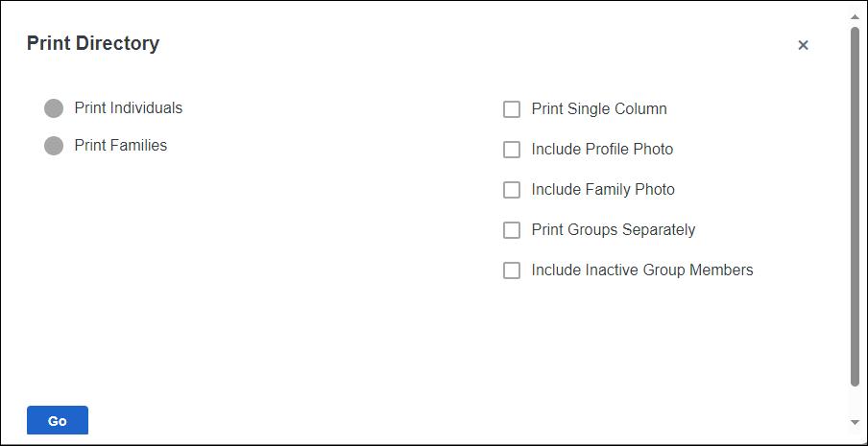Tick the Include Profile Photo checkbox
The image size is (868, 446).
click(x=512, y=150)
